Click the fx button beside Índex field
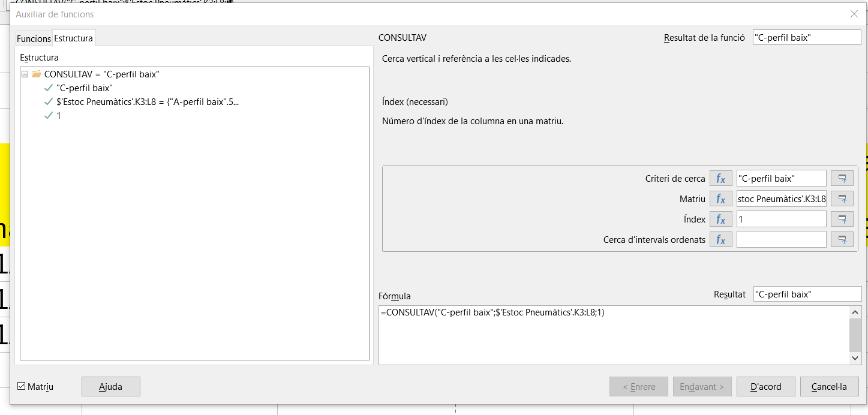 point(720,219)
